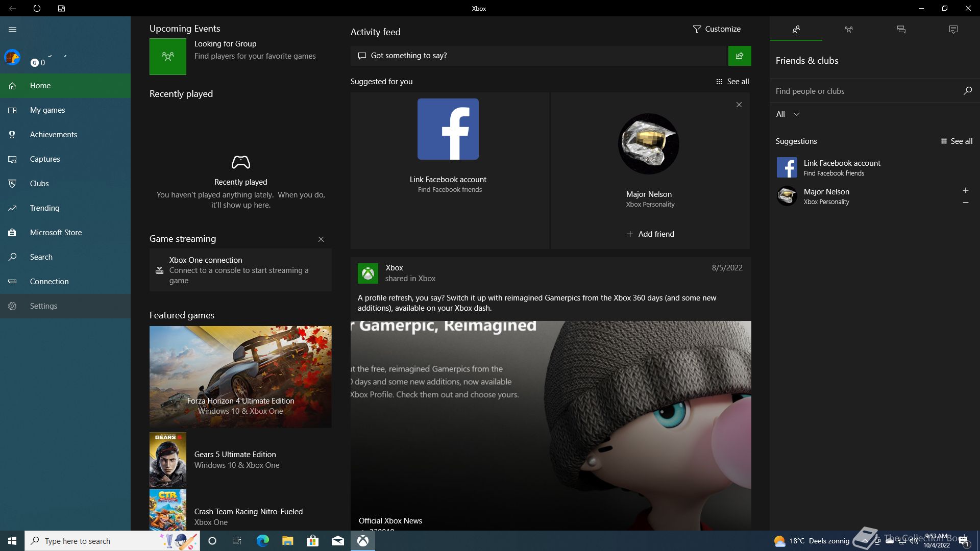The height and width of the screenshot is (551, 980).
Task: Click See all next to Suggestions
Action: (957, 141)
